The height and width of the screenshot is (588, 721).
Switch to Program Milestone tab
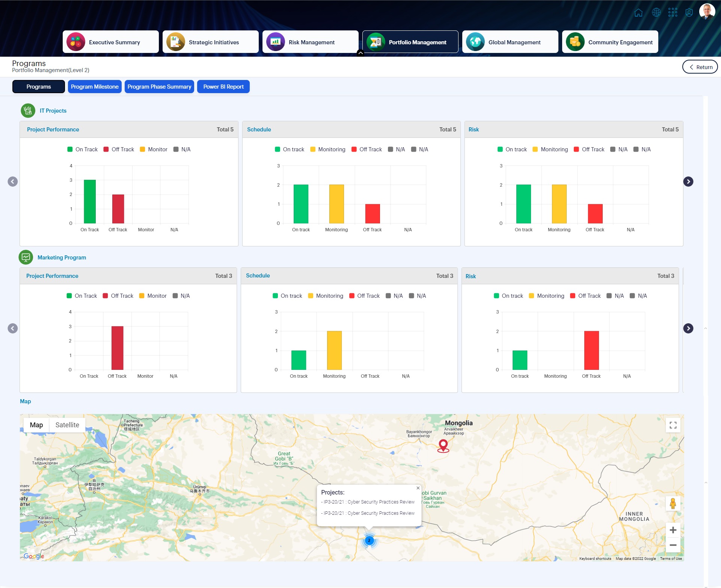coord(95,87)
